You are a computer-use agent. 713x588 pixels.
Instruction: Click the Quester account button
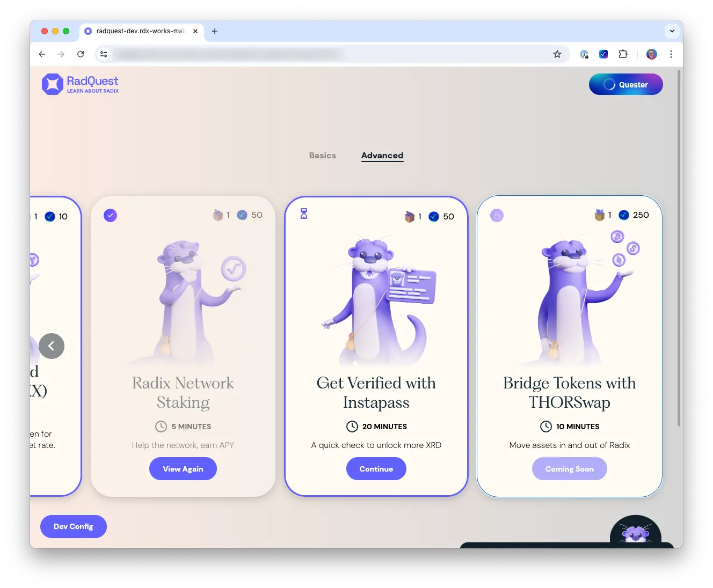coord(626,85)
